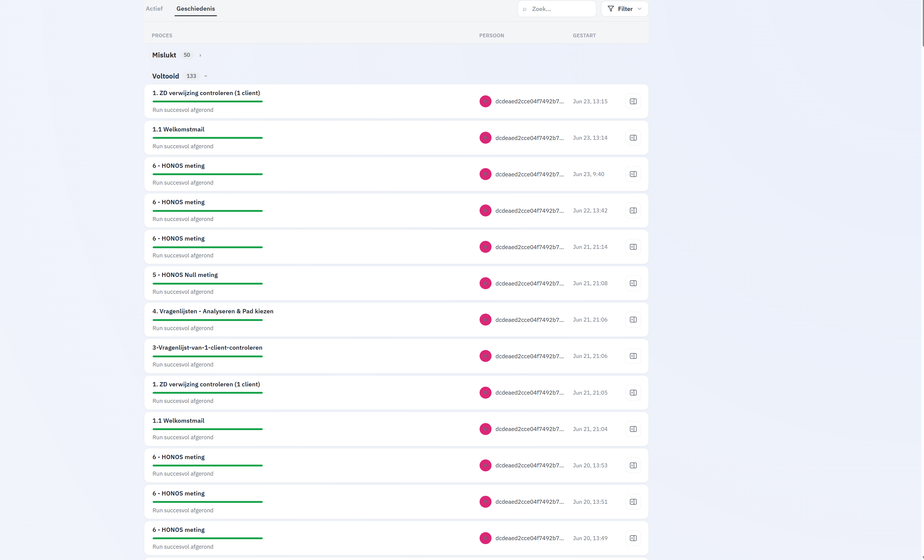Open side panel for the Jun 20, 13:49 run
924x560 pixels.
coord(633,538)
